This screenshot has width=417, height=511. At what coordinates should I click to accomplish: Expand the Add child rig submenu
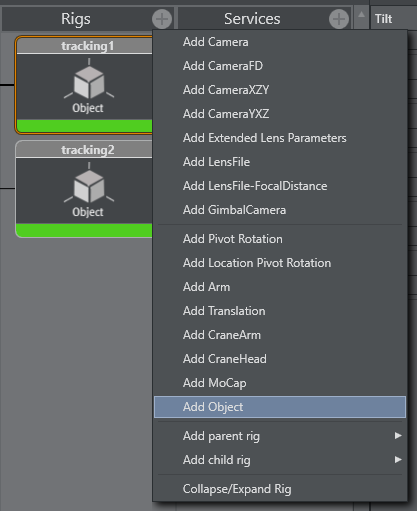point(280,460)
